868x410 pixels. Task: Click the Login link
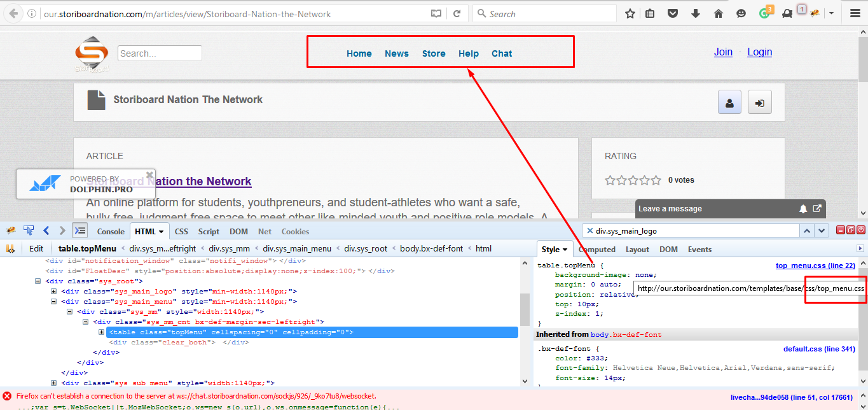click(x=759, y=52)
